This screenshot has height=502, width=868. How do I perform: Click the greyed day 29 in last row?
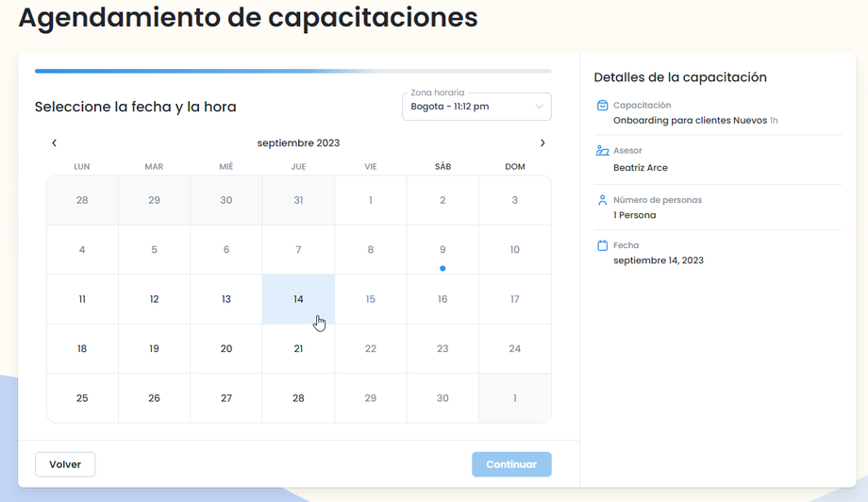coord(371,398)
